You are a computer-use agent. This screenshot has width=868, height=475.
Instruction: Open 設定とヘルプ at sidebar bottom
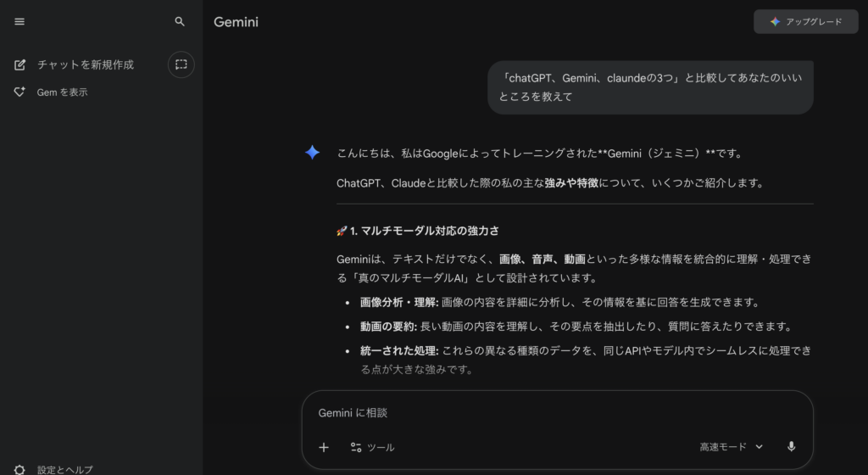(64, 470)
